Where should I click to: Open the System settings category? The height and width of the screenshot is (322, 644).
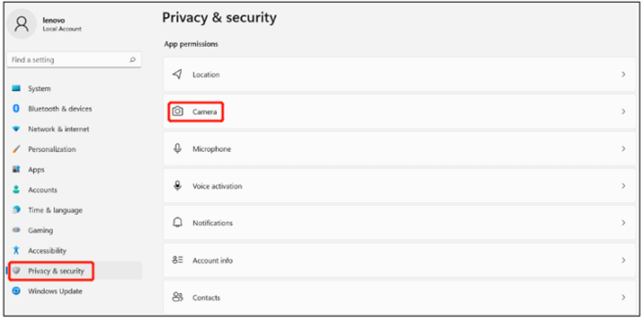coord(39,89)
